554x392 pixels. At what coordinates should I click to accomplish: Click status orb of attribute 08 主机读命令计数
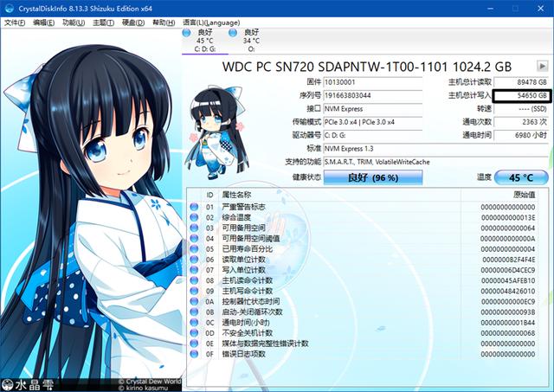tap(194, 280)
